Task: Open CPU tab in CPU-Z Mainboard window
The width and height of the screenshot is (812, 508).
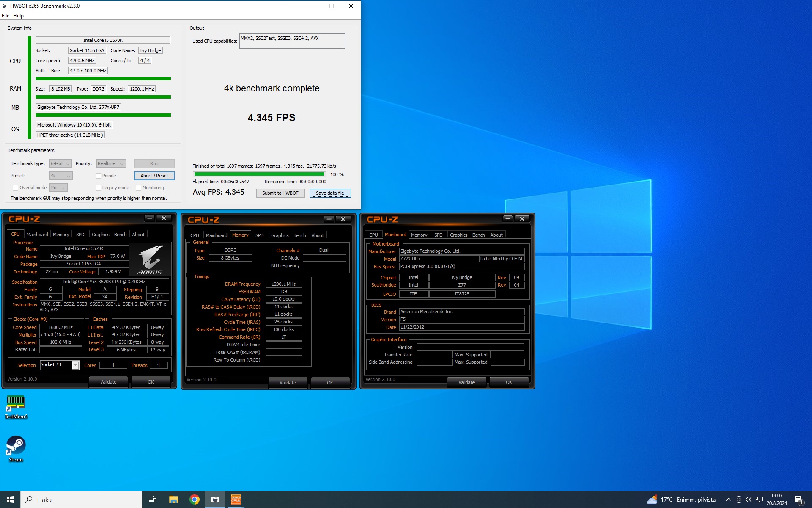Action: (x=373, y=235)
